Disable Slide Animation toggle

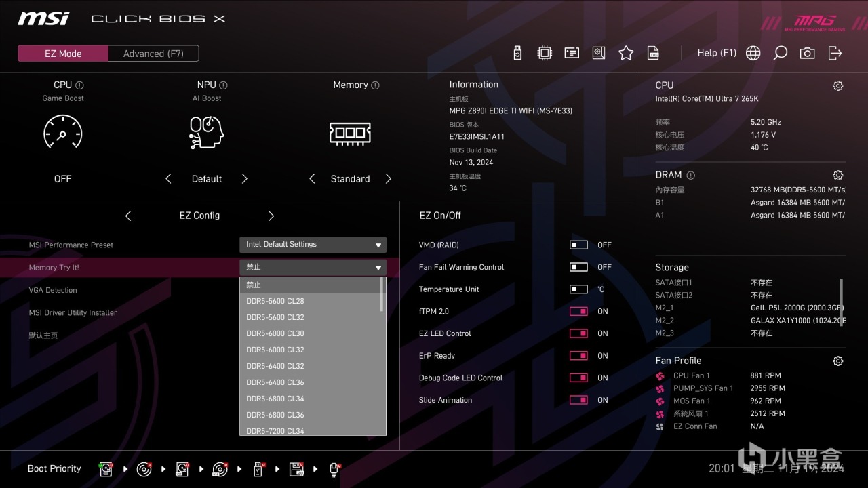coord(578,400)
